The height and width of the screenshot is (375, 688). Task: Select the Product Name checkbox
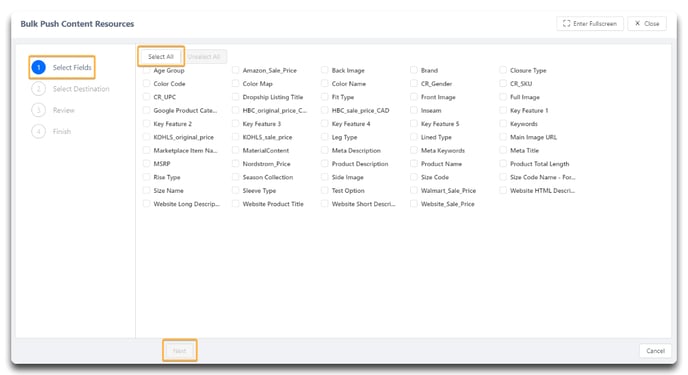tap(414, 164)
